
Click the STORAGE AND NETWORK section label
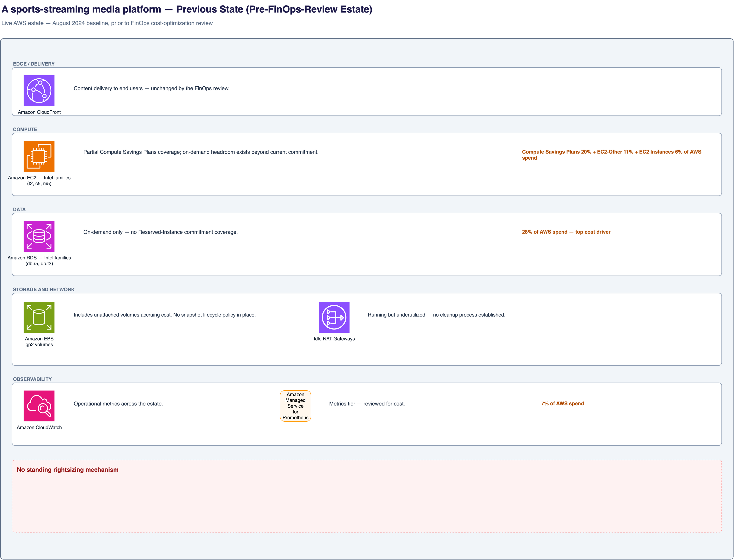[44, 289]
